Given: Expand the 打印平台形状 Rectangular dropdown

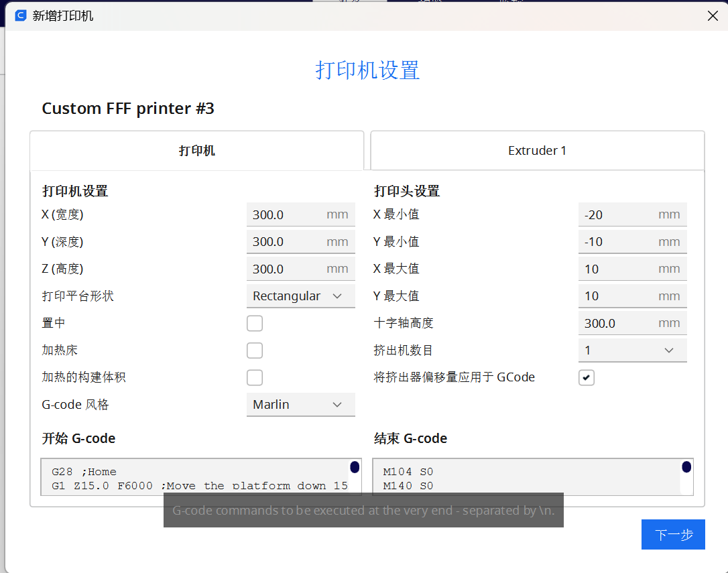Looking at the screenshot, I should coord(300,296).
